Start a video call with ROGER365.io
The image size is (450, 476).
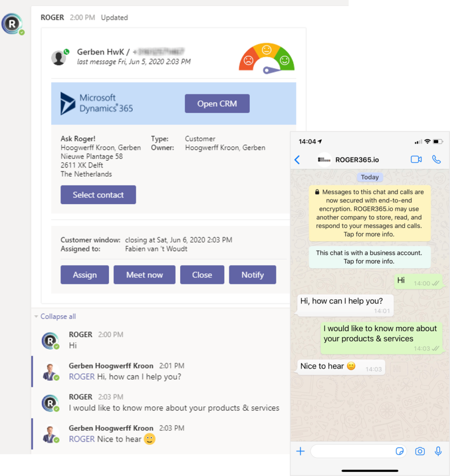(416, 159)
